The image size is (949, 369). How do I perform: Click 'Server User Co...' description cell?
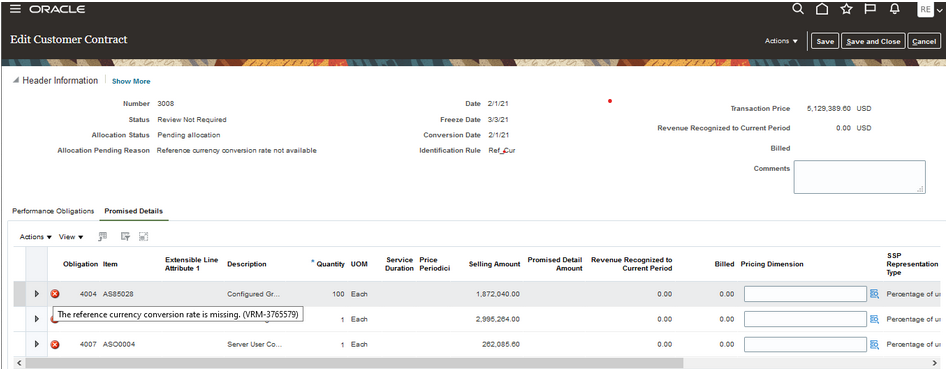tap(254, 344)
